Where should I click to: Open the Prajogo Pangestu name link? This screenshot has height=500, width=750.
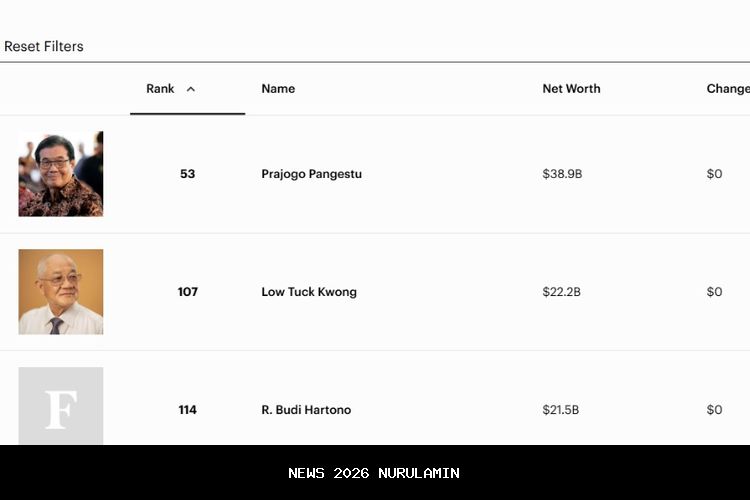[x=311, y=174]
